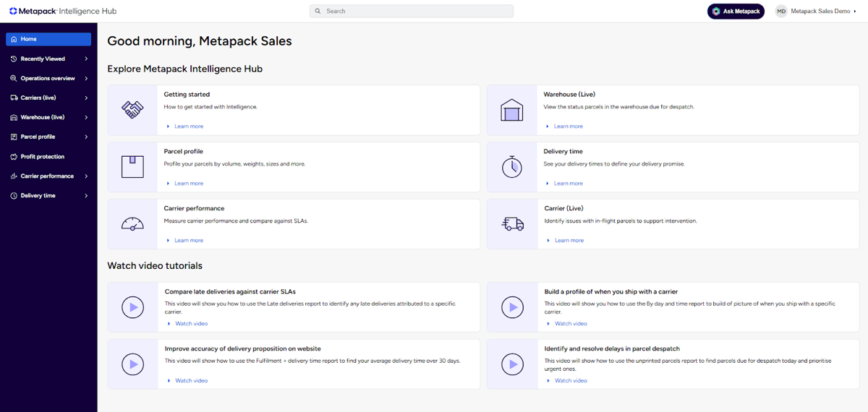Expand the Delivery time sidebar chevron
The image size is (868, 412).
pyautogui.click(x=86, y=195)
